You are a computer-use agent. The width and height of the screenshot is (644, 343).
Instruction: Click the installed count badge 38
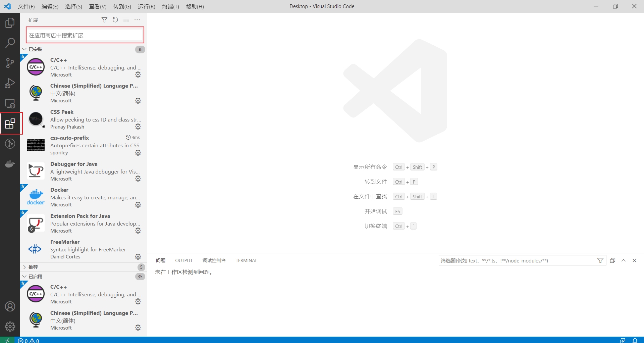[140, 49]
